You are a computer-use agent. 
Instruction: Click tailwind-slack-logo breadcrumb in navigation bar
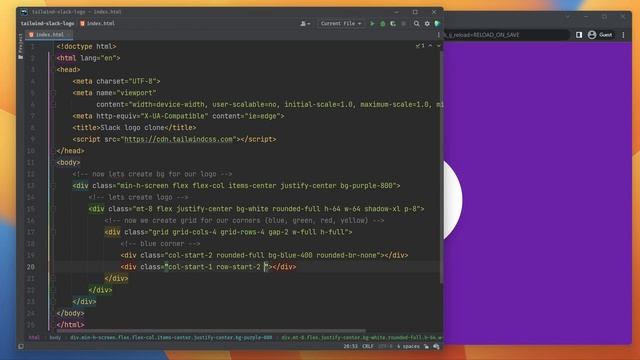tap(47, 24)
